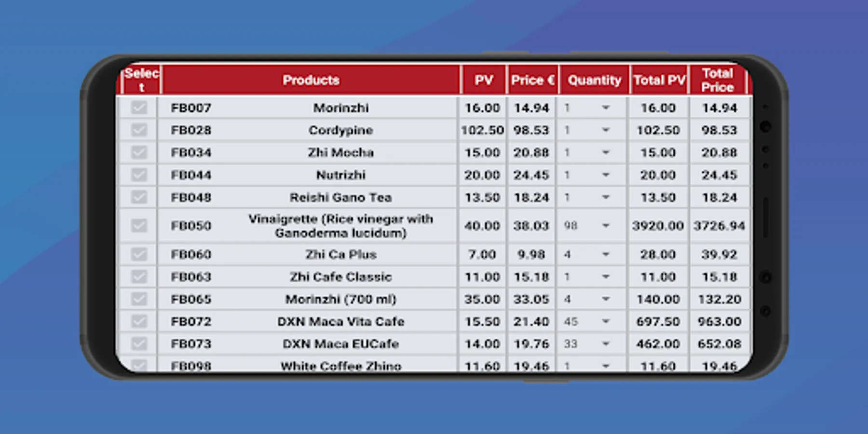Image resolution: width=868 pixels, height=434 pixels.
Task: Click the PV column header
Action: [x=484, y=80]
